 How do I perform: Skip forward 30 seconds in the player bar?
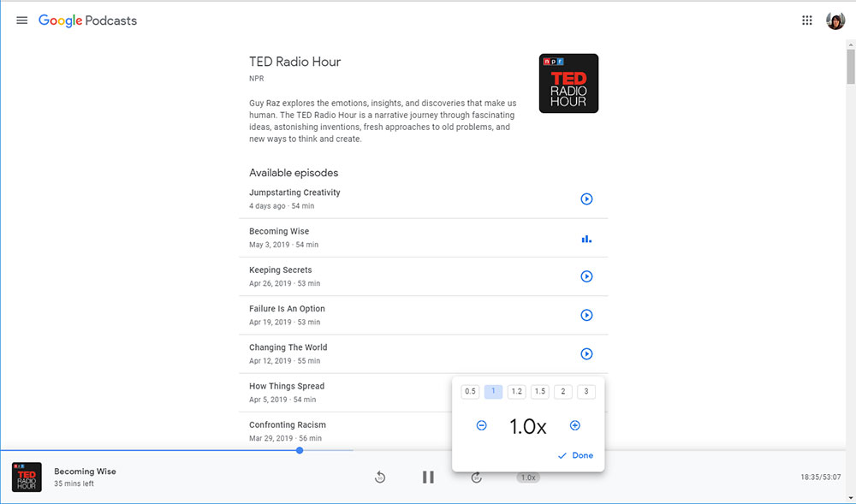pyautogui.click(x=476, y=477)
